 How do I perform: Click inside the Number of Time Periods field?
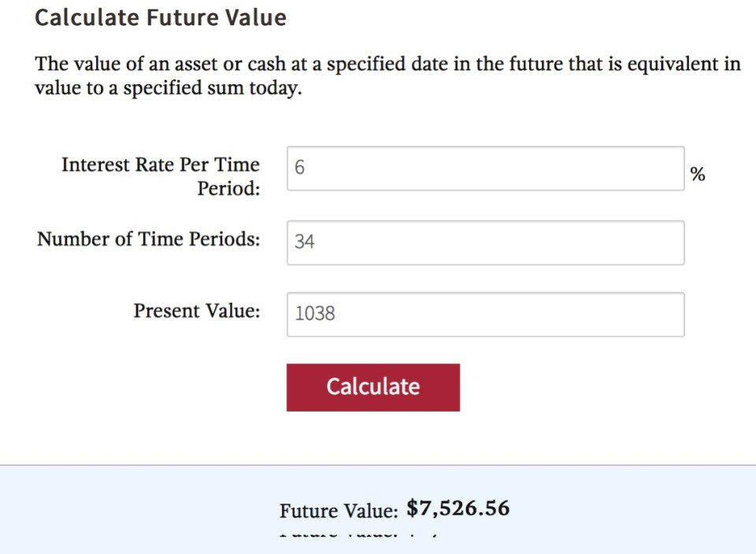coord(485,242)
